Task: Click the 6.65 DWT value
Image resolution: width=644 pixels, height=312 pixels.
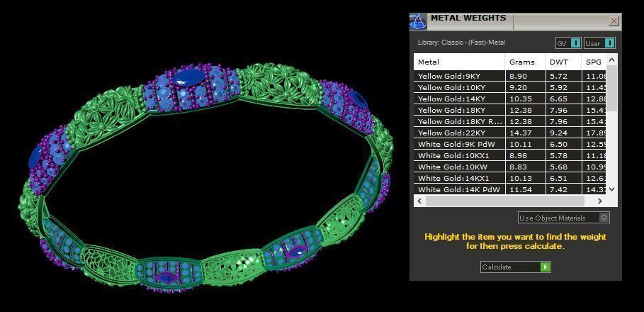Action: (558, 99)
